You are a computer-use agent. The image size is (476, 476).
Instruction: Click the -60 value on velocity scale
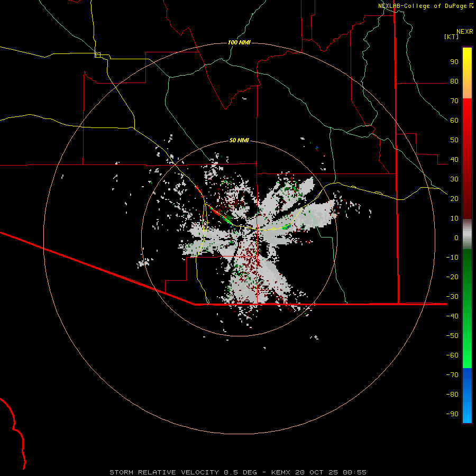pyautogui.click(x=452, y=355)
